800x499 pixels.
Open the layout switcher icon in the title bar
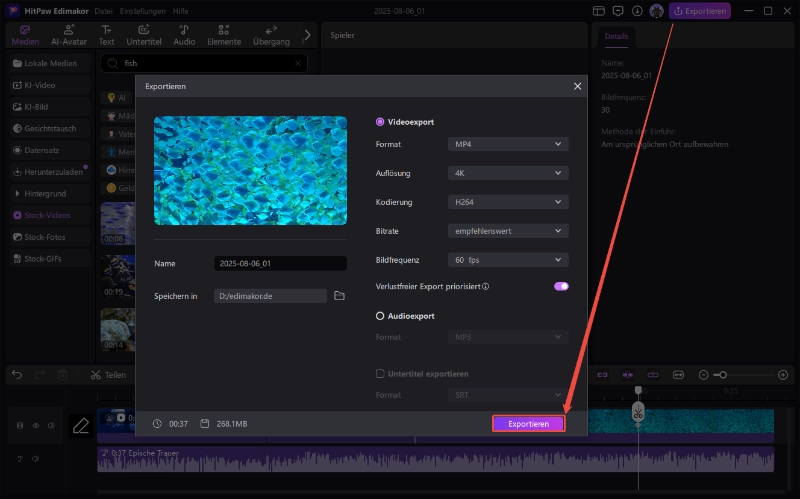(599, 11)
